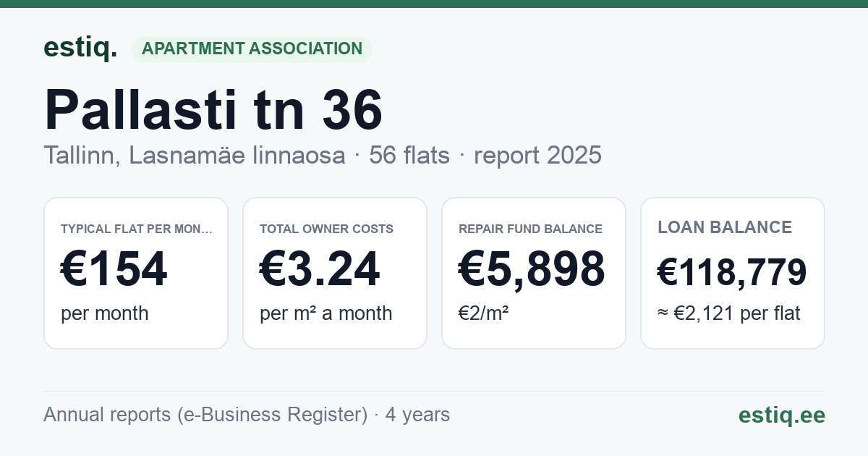Screen dimensions: 868x456
Task: Open the Repair fund balance card
Action: [x=534, y=273]
